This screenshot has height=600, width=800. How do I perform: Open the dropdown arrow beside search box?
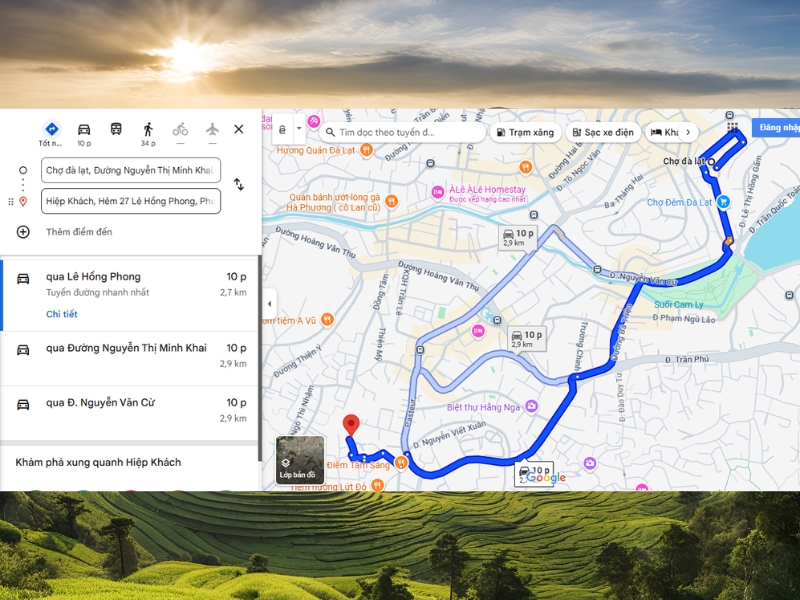point(298,130)
